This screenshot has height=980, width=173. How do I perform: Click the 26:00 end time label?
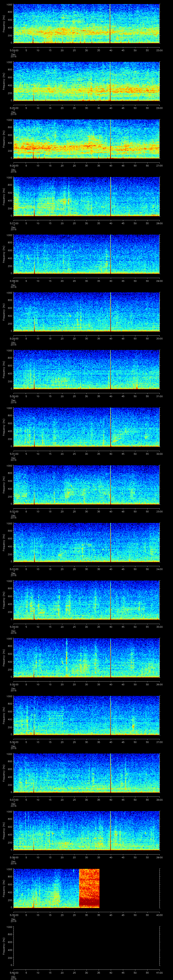click(160, 108)
